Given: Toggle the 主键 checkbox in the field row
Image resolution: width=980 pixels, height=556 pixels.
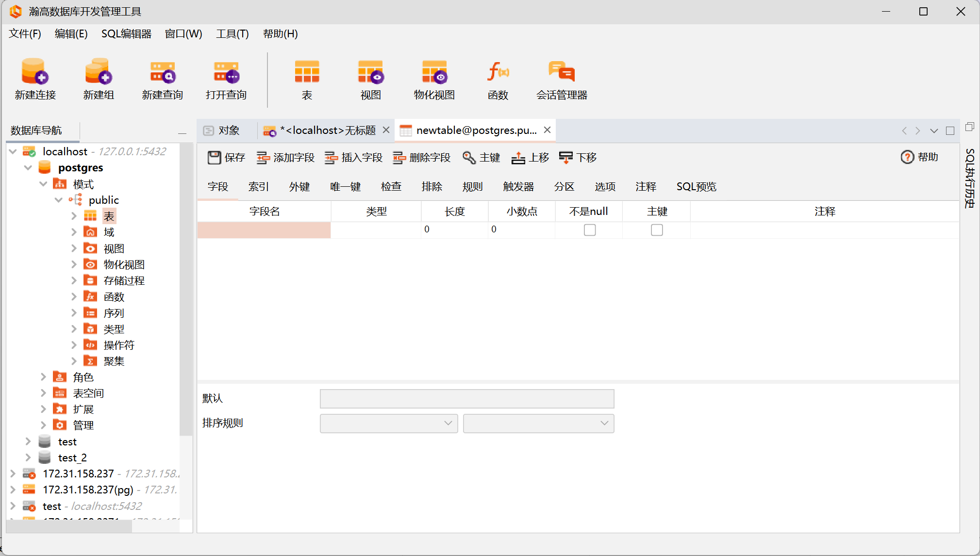Looking at the screenshot, I should [657, 230].
